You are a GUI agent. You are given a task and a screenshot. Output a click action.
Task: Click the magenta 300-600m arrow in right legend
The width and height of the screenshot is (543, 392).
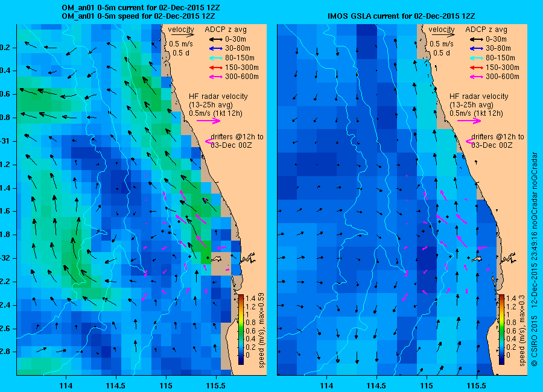coord(477,77)
